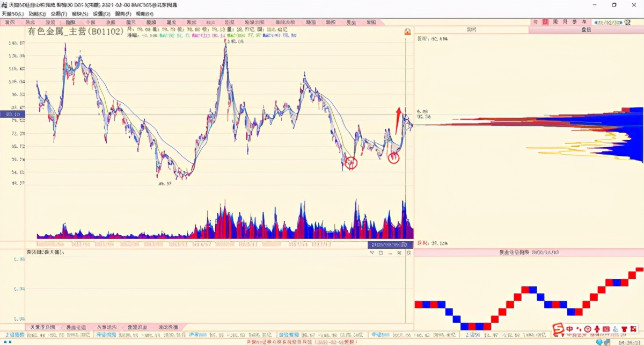
Task: Open the dropdown triangle in lower indicator panel header
Action: (372, 253)
